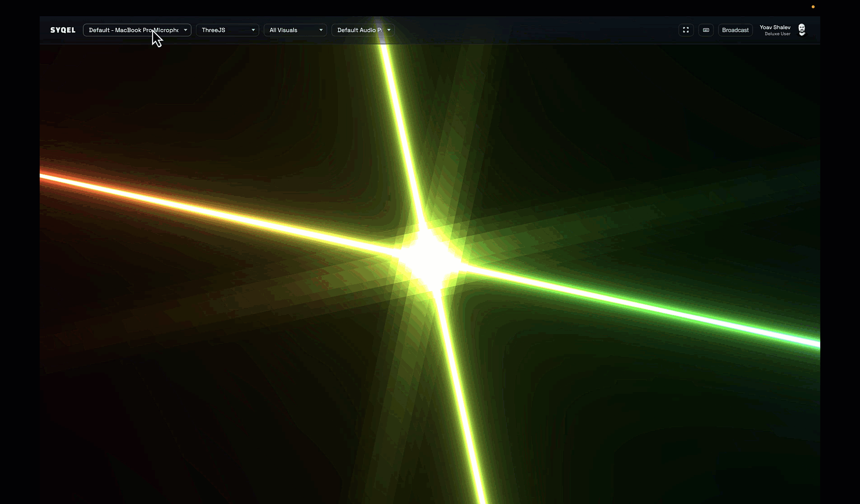The image size is (860, 504).
Task: Click the Deluxe User account label
Action: pos(777,34)
